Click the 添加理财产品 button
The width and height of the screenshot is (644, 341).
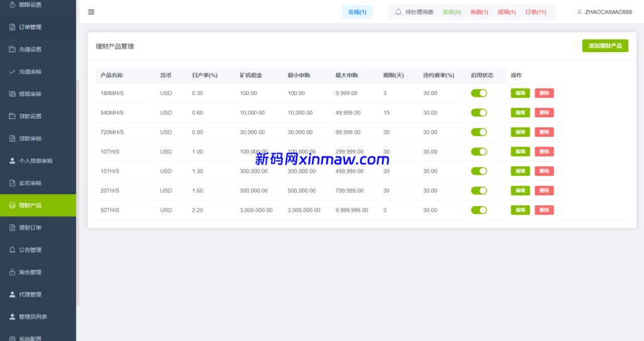tap(605, 46)
